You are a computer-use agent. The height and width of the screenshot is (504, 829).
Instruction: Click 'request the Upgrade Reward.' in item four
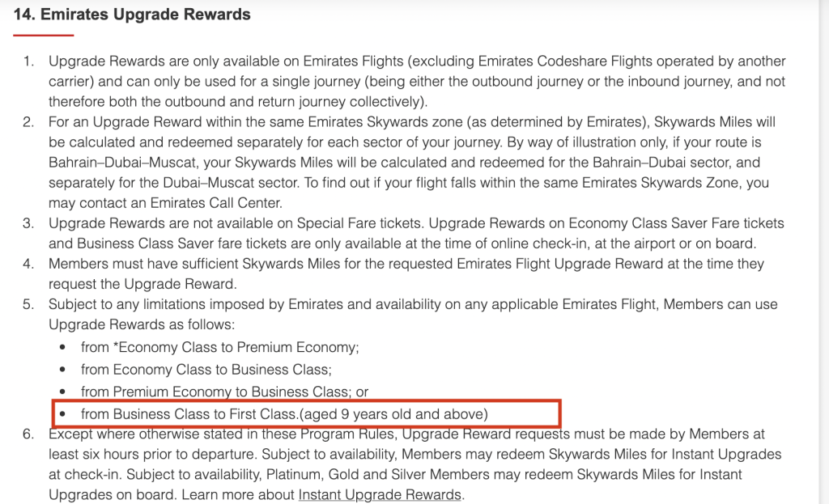click(142, 284)
